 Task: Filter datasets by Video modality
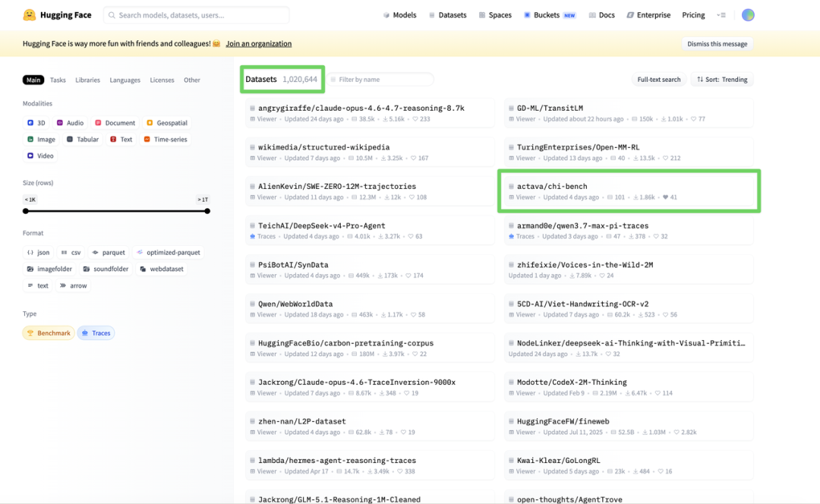tap(40, 156)
